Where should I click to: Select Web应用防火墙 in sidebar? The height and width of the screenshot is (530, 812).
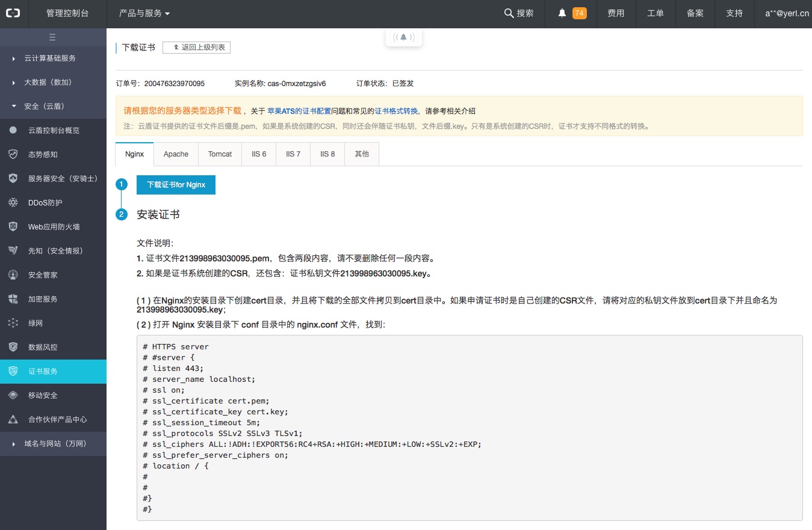tap(53, 226)
